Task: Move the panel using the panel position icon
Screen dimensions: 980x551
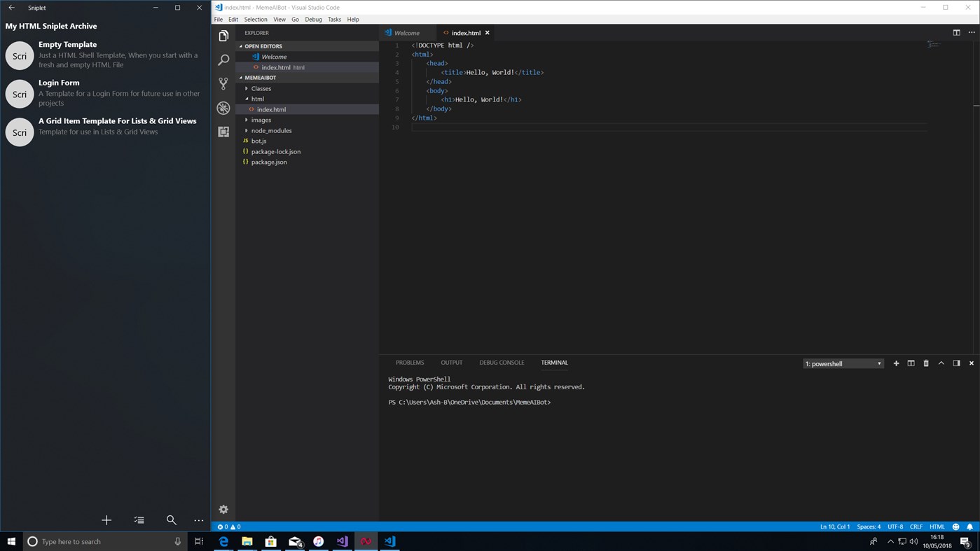Action: click(956, 363)
